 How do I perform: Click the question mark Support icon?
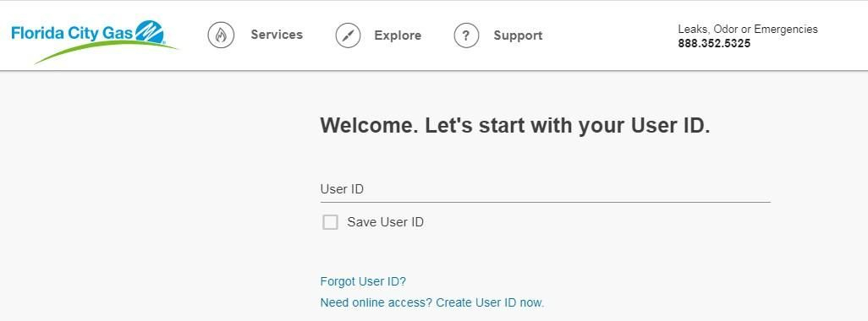pos(466,36)
